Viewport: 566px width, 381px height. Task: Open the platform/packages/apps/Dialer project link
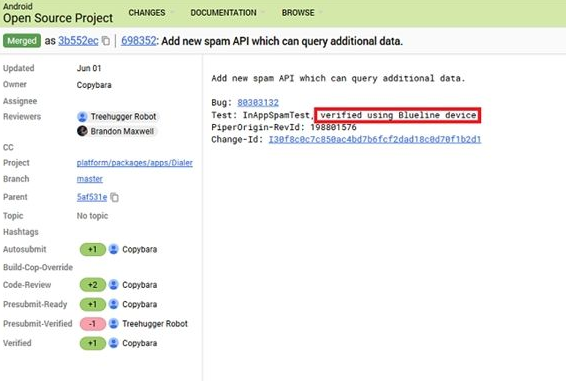click(135, 163)
